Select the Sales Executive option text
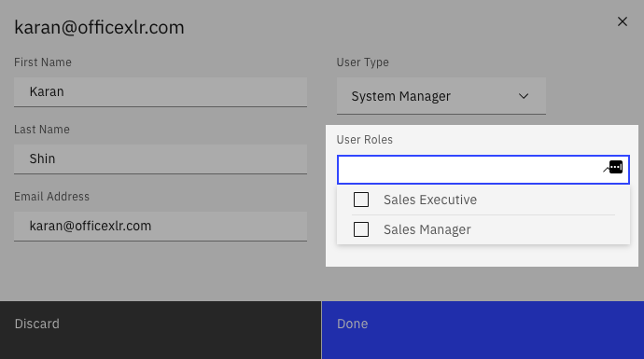Image resolution: width=644 pixels, height=359 pixels. click(x=430, y=200)
